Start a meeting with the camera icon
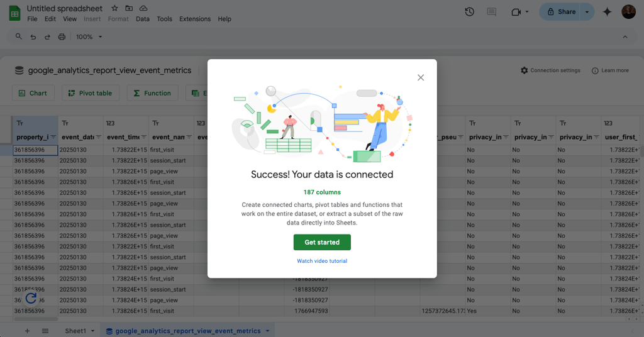Viewport: 644px width, 337px height. [x=516, y=13]
